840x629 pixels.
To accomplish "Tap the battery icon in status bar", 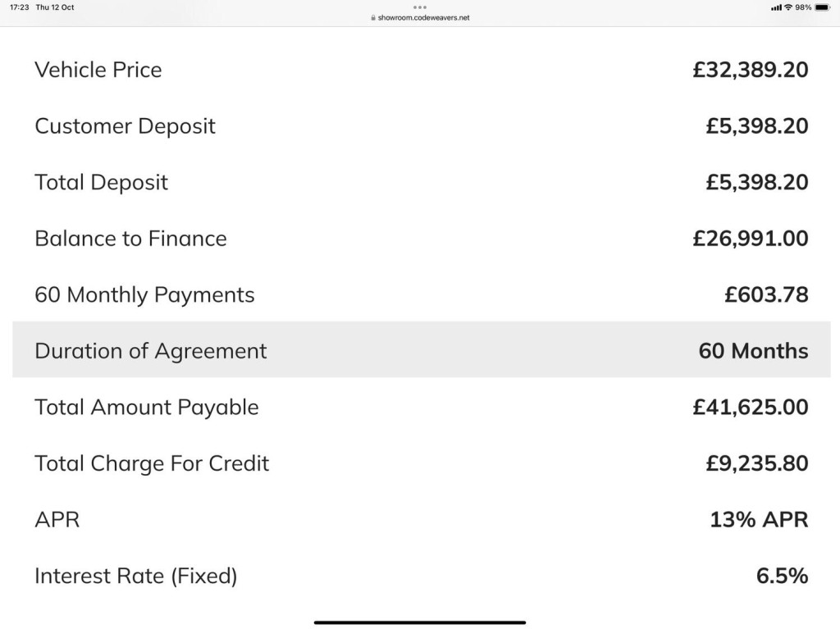I will tap(822, 7).
